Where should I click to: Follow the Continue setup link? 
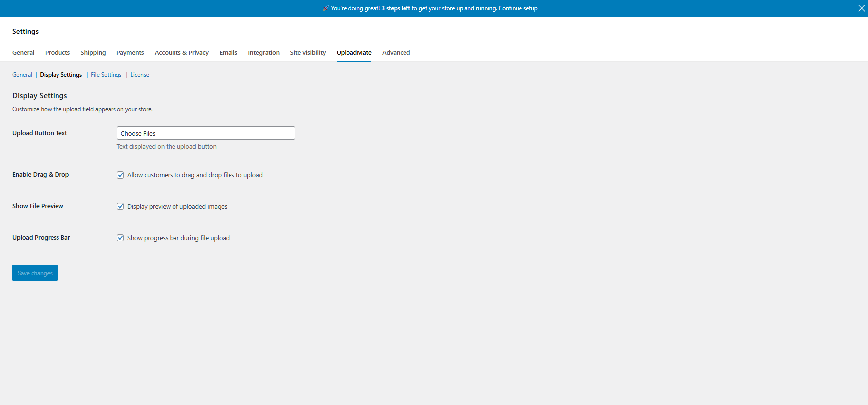[x=518, y=8]
